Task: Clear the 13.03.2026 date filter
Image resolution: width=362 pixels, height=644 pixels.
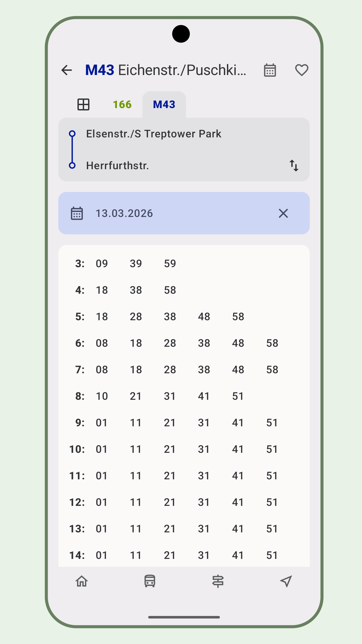Action: [x=283, y=213]
